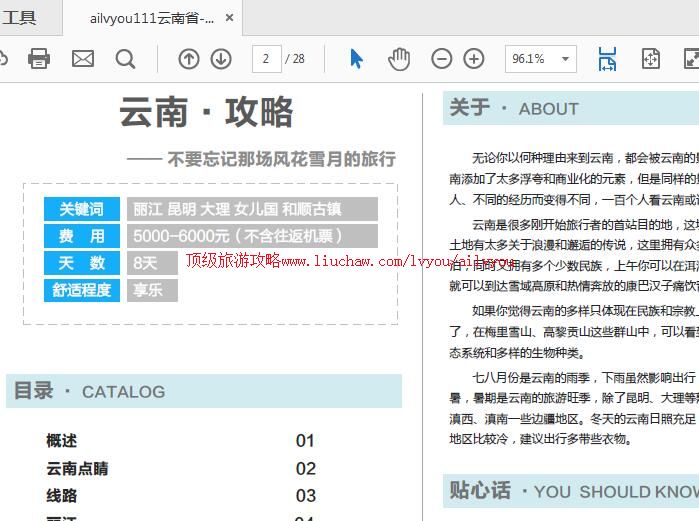
Task: Click the Print icon in toolbar
Action: coord(39,59)
